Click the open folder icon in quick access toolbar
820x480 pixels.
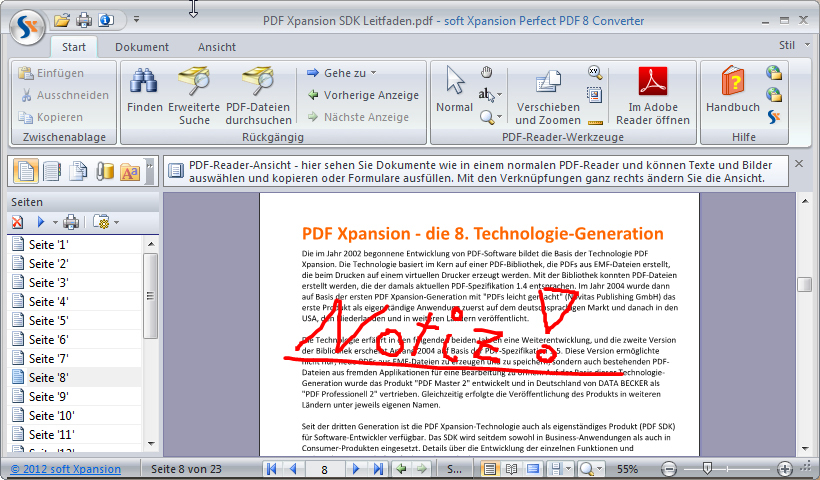point(61,20)
